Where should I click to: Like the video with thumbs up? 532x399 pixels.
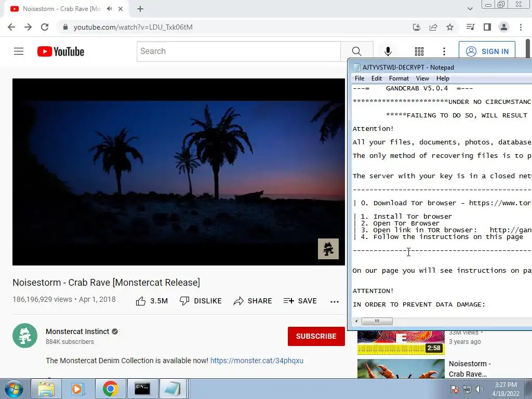tap(152, 301)
